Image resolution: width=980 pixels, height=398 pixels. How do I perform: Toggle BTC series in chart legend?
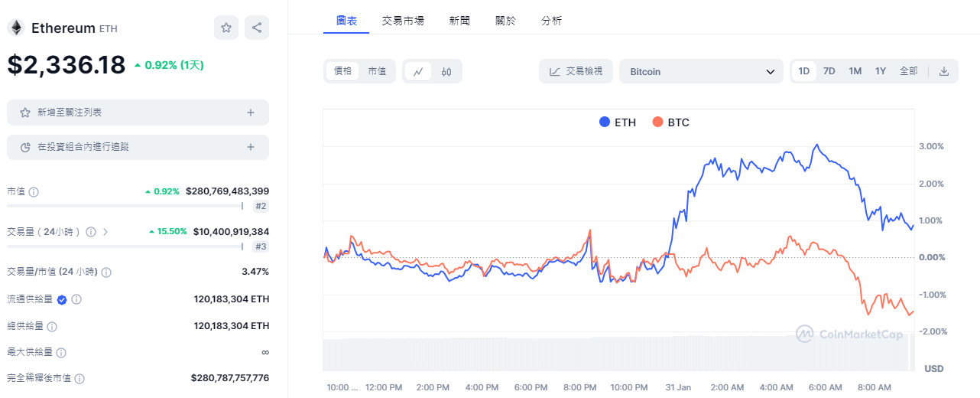(x=671, y=122)
